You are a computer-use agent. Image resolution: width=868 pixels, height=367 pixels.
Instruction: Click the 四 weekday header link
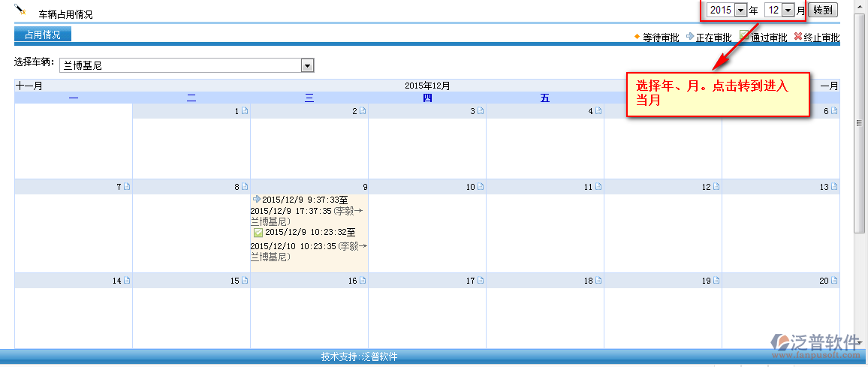coord(427,98)
